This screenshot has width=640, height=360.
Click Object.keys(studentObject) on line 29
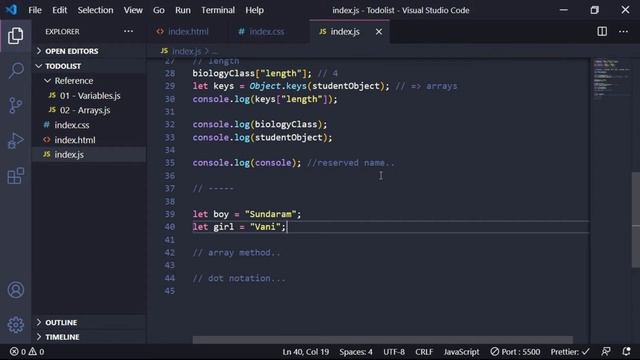click(x=317, y=86)
